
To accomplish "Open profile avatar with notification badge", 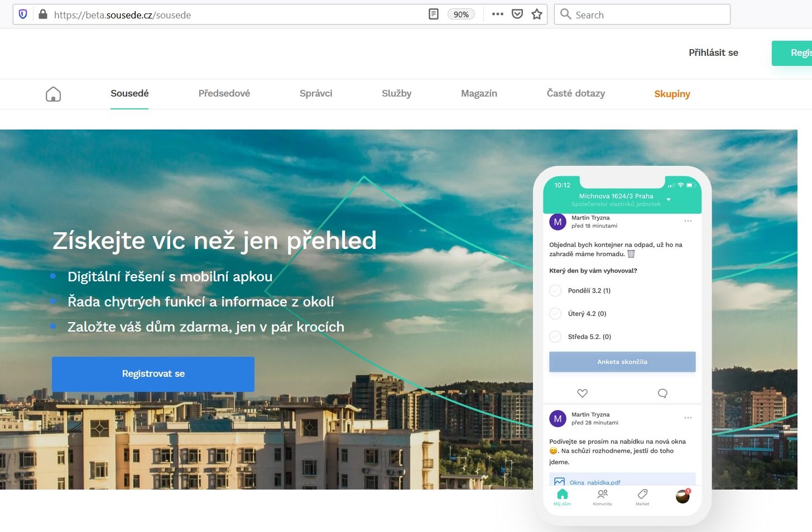I will coord(683,496).
